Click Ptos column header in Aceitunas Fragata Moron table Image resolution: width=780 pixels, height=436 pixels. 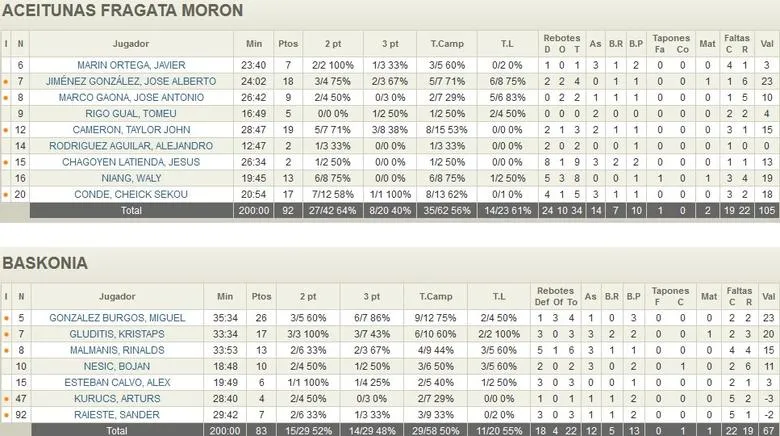288,43
